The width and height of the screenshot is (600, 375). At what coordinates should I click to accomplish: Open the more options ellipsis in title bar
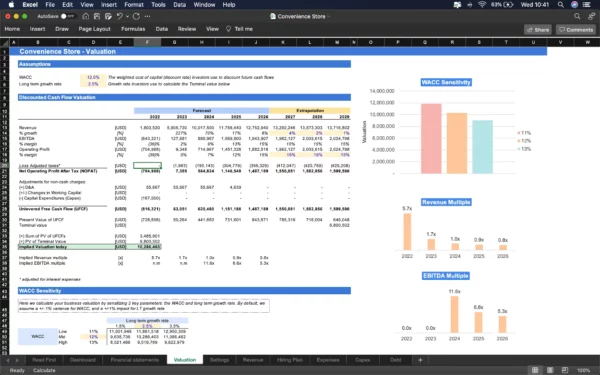click(148, 16)
